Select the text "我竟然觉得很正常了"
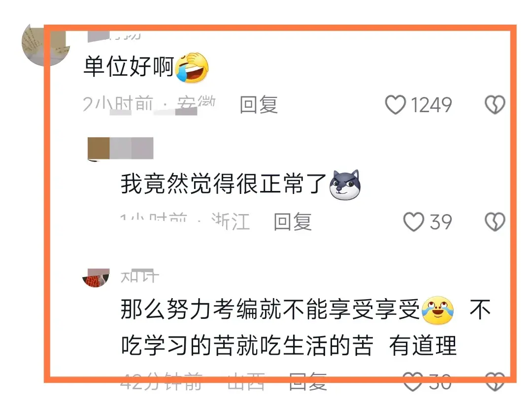The image size is (532, 405). (224, 184)
